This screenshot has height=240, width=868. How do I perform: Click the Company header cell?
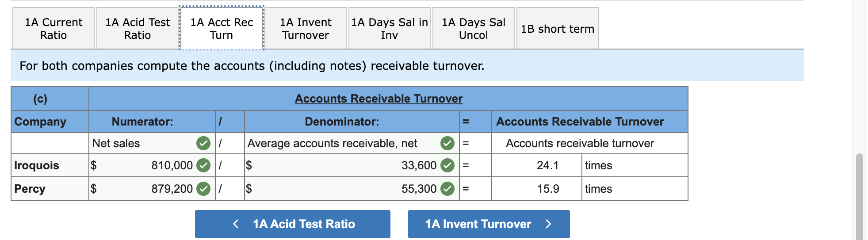pos(50,122)
